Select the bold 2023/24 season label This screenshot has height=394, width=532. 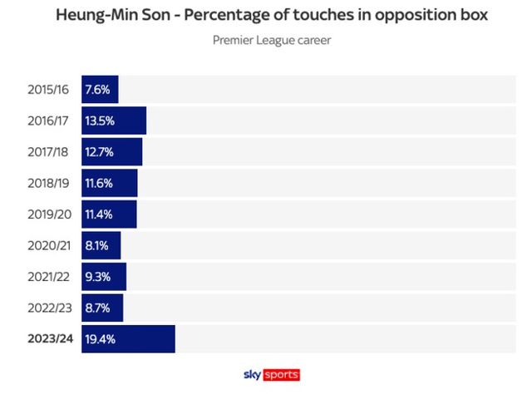pos(50,339)
